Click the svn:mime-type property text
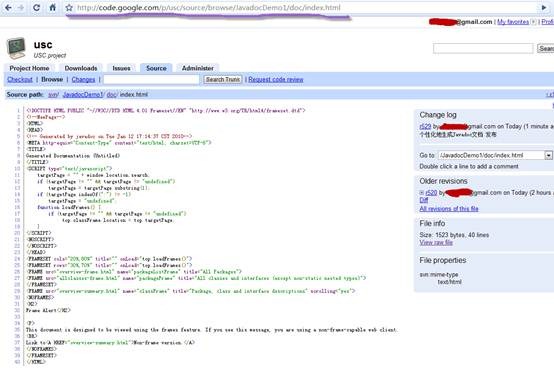Screen dimensions: 554x377 click(x=439, y=275)
